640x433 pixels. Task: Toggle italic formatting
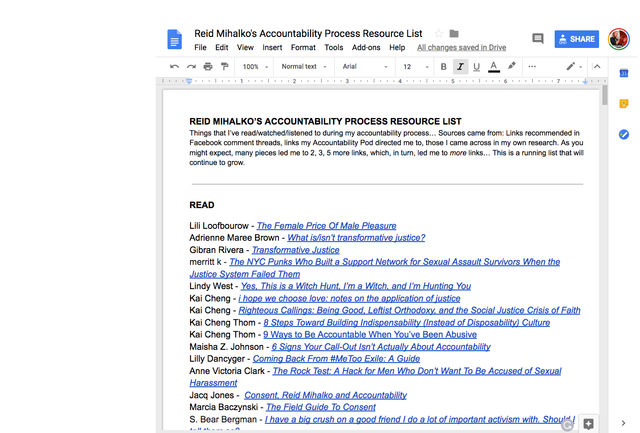[460, 67]
